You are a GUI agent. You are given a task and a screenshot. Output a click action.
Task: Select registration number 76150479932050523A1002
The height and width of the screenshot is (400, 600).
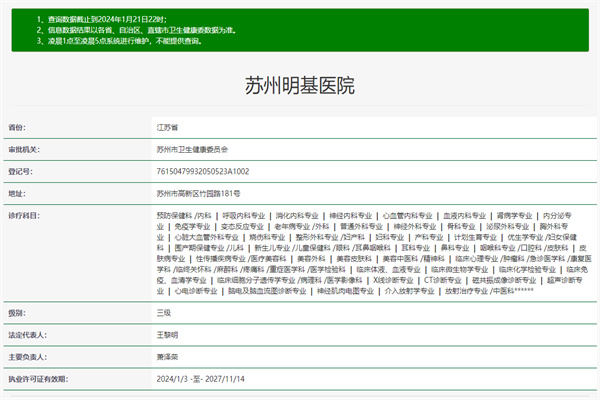point(203,171)
